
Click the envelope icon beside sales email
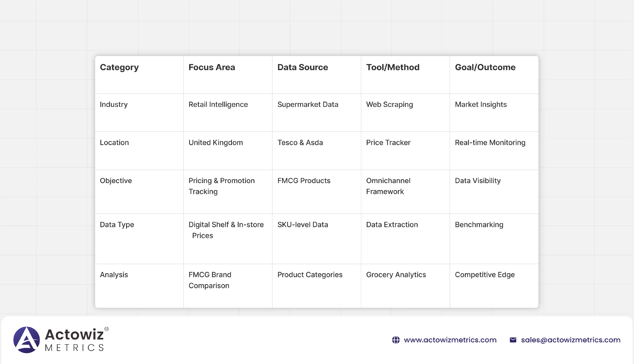tap(513, 340)
